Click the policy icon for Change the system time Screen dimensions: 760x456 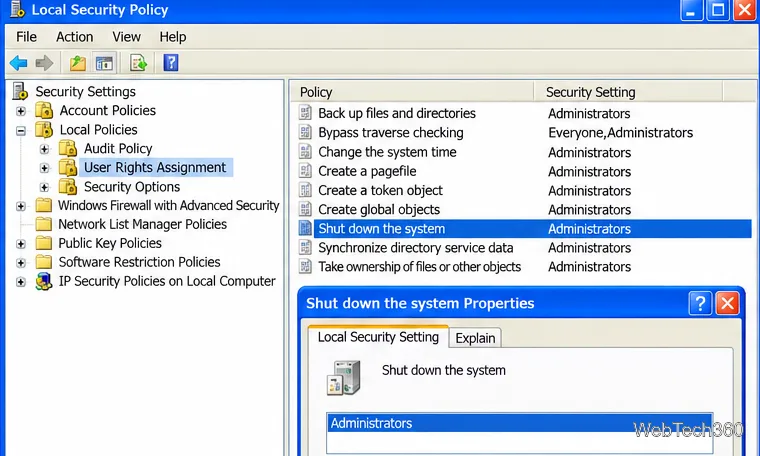click(305, 152)
